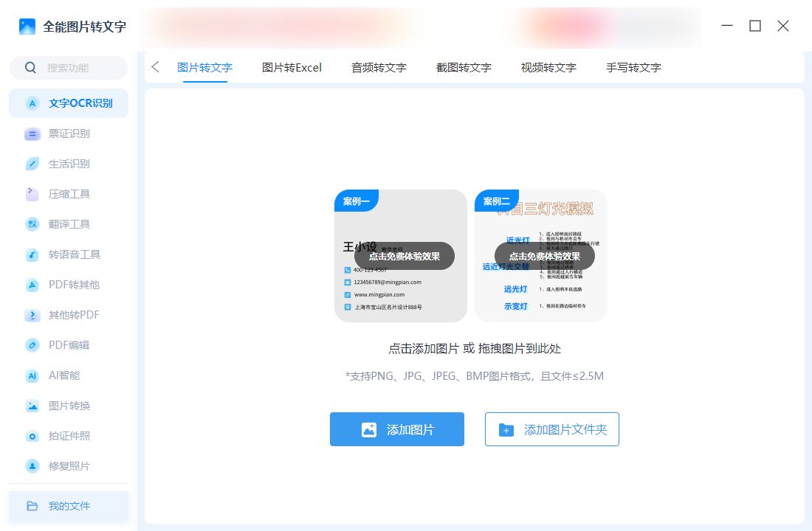
Task: Focus the 搜索功能 search field
Action: [x=69, y=68]
